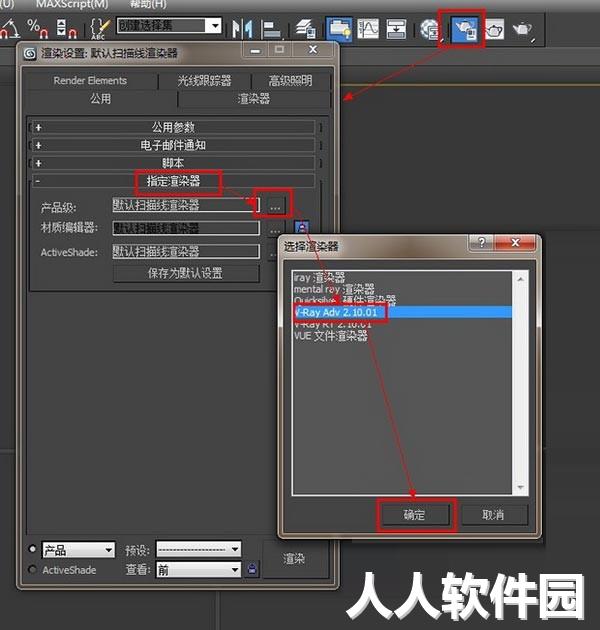This screenshot has height=630, width=600.
Task: Expand the 公用参数 rollout
Action: [173, 127]
